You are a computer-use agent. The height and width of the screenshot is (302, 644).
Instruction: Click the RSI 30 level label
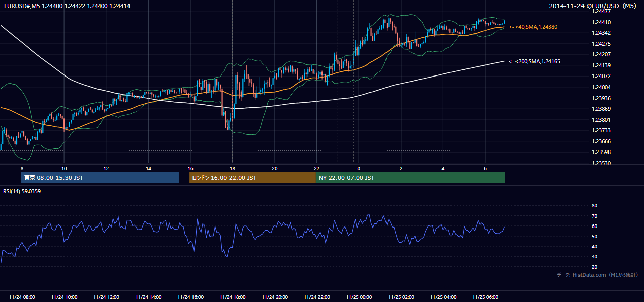pos(594,257)
